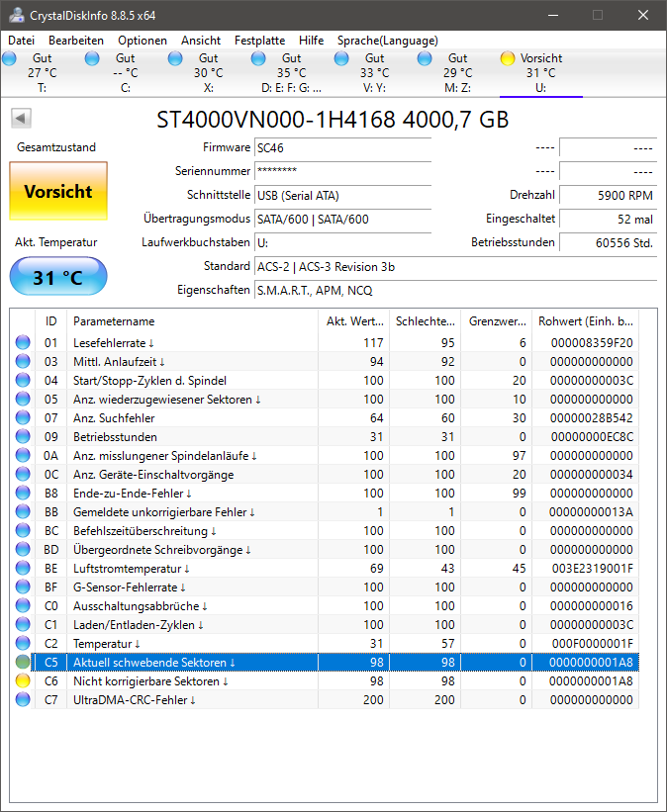Open the Ansicht menu
667x812 pixels.
(x=201, y=41)
